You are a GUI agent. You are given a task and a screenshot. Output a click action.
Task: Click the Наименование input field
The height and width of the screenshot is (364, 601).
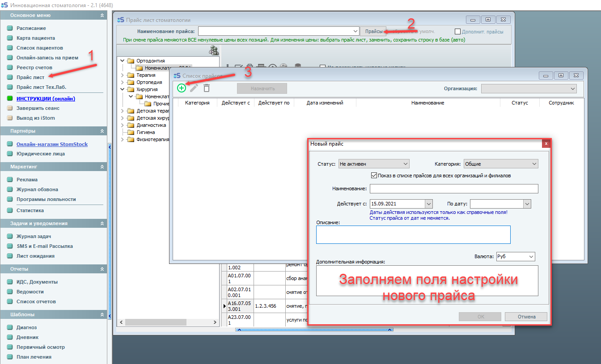pyautogui.click(x=453, y=188)
